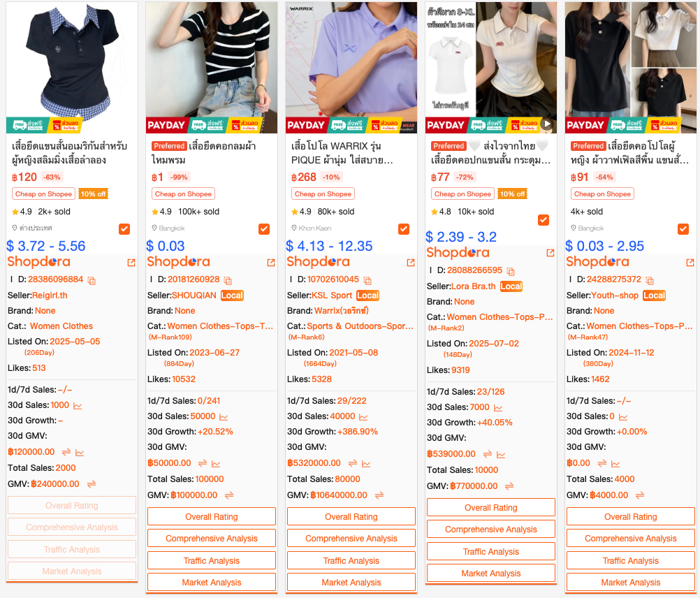The width and height of the screenshot is (700, 598).
Task: Convert total GMV ฿4000.00 currency
Action: [640, 495]
